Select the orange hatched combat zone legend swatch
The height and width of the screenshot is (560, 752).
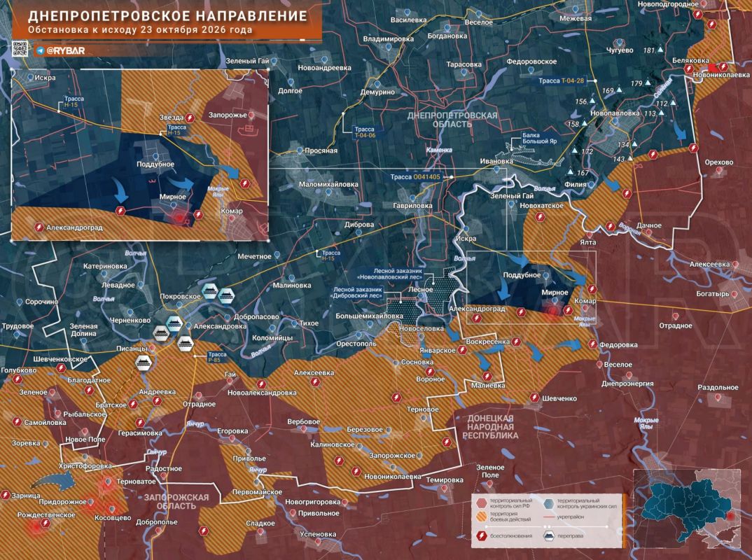482,517
